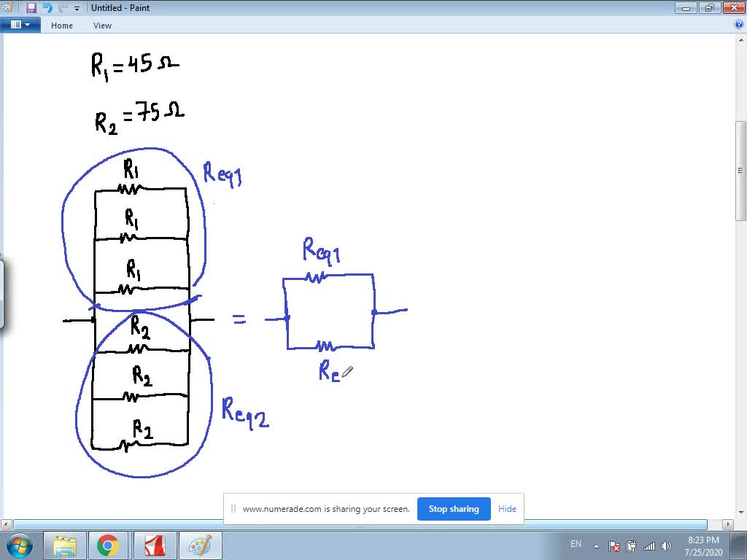
Task: Check network status via signal strength icon
Action: click(x=649, y=545)
